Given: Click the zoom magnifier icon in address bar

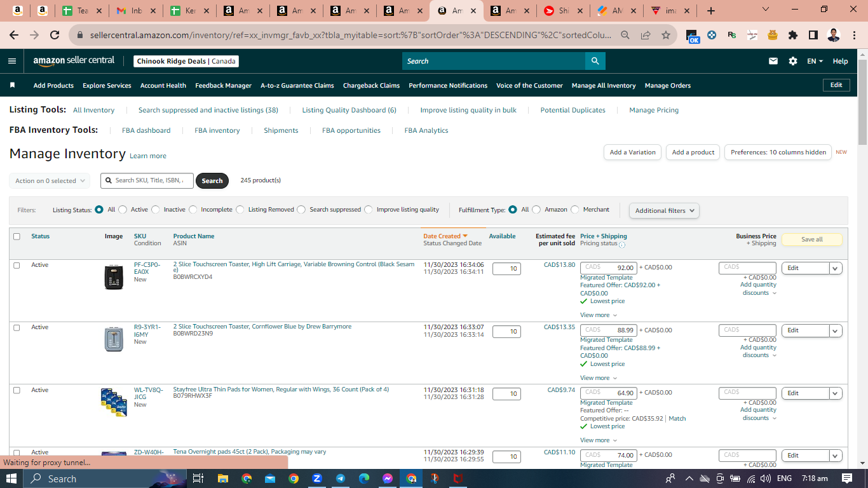Looking at the screenshot, I should click(x=625, y=36).
